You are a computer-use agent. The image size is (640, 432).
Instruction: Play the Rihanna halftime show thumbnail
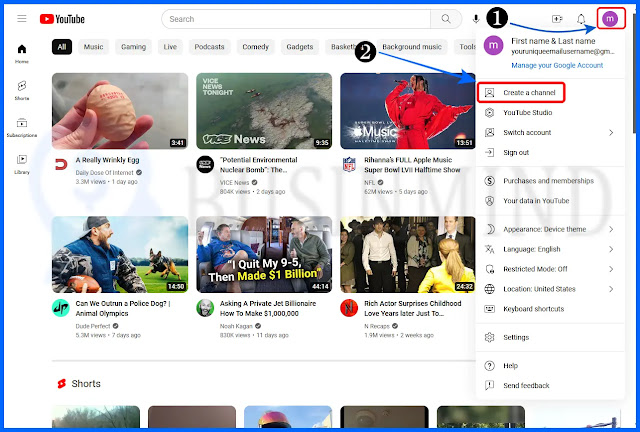[408, 111]
